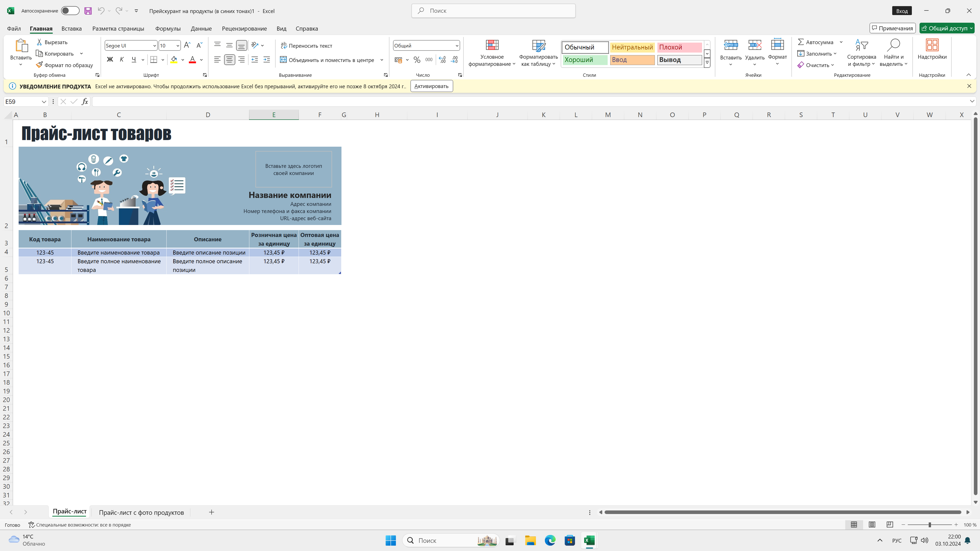The width and height of the screenshot is (980, 551).
Task: Click the Cut (Вырезать) scissors icon
Action: [39, 42]
